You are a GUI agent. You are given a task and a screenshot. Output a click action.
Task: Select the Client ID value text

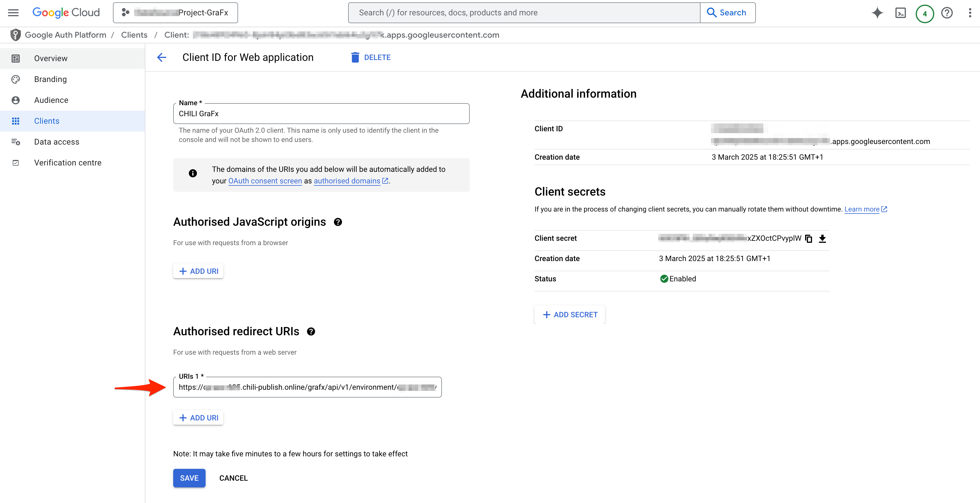821,135
